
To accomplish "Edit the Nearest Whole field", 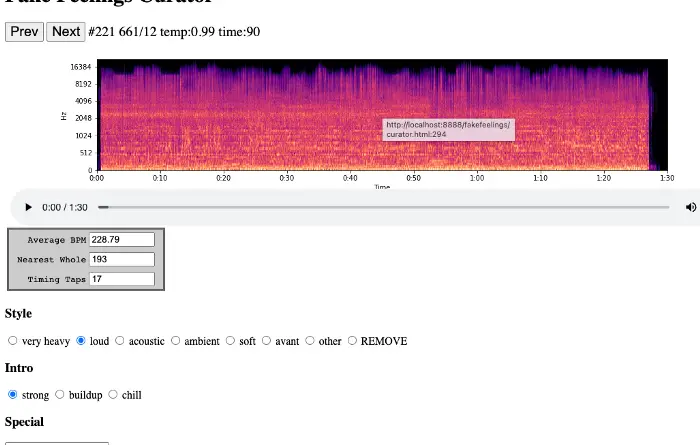I will [x=122, y=259].
